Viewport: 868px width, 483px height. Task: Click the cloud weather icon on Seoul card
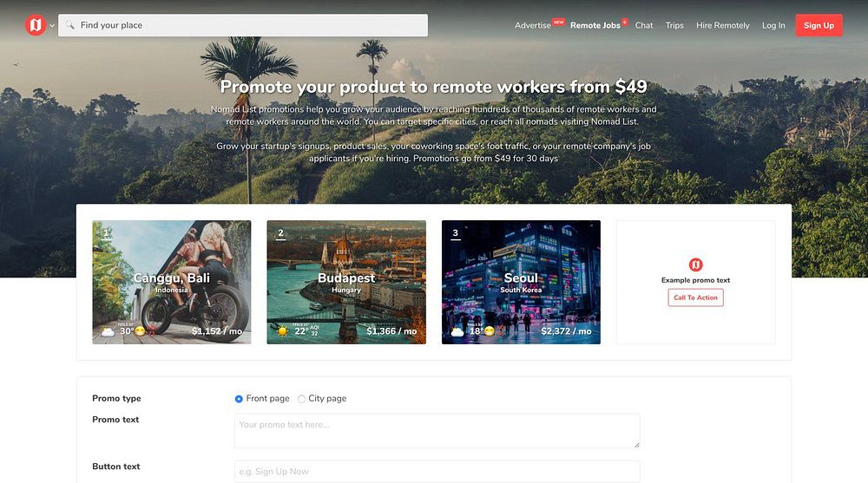[457, 331]
